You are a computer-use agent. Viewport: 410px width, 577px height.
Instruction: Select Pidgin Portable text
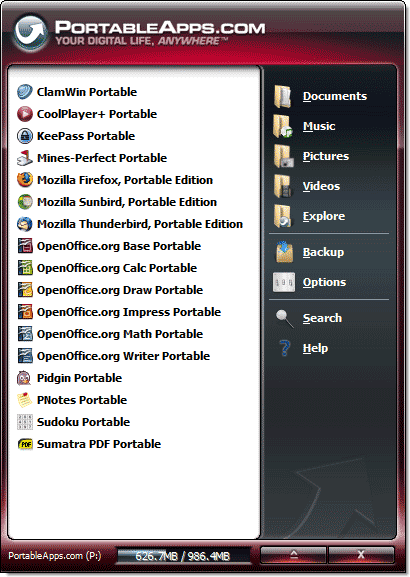(79, 378)
